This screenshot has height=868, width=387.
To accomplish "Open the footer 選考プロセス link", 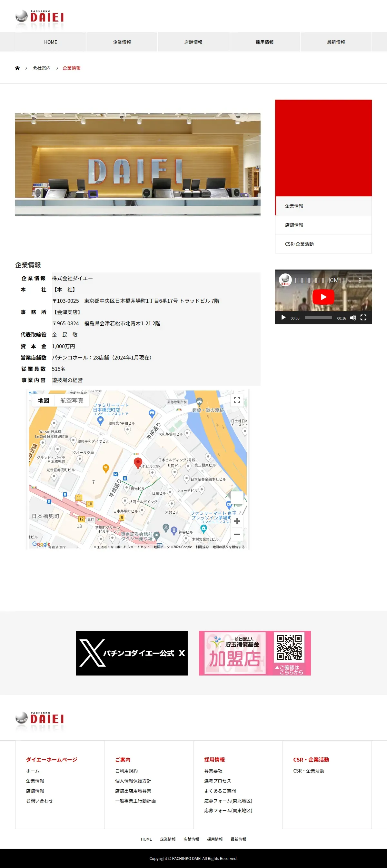I will (217, 781).
